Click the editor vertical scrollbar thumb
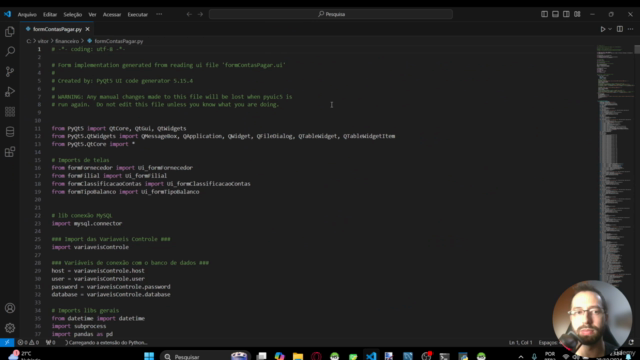 click(637, 49)
